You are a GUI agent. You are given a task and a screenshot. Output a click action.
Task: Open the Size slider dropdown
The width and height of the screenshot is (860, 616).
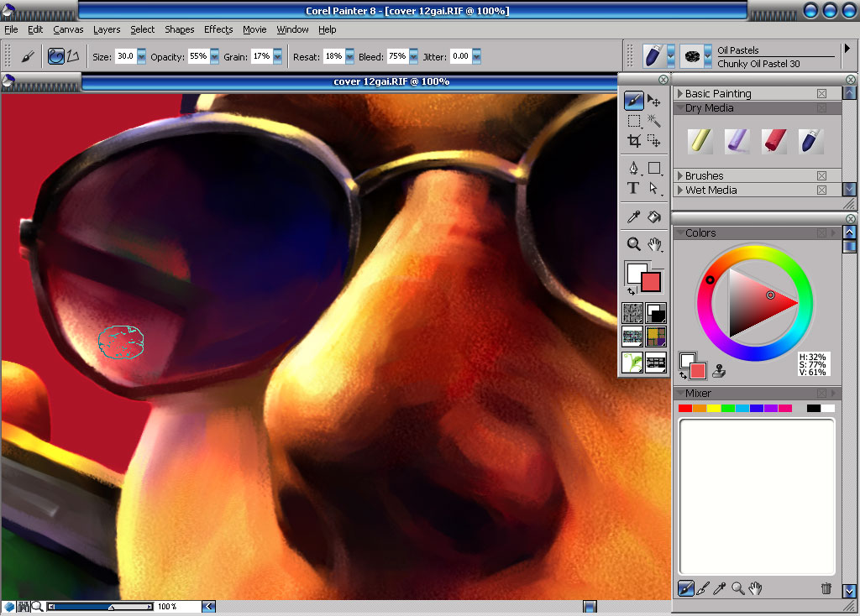point(141,56)
